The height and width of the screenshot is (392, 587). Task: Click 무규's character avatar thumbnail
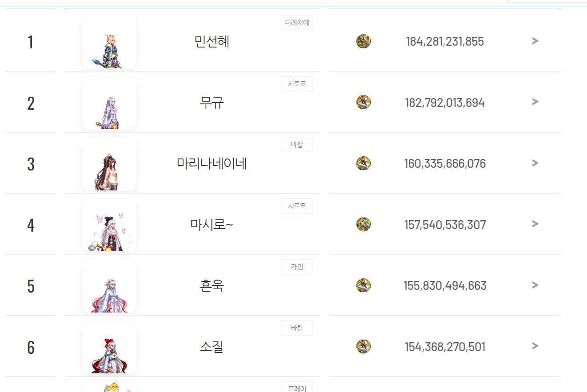tap(109, 103)
